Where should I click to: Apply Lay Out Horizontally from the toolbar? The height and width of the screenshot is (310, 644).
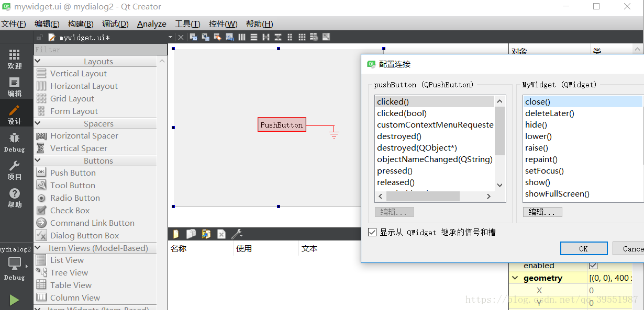click(x=242, y=37)
